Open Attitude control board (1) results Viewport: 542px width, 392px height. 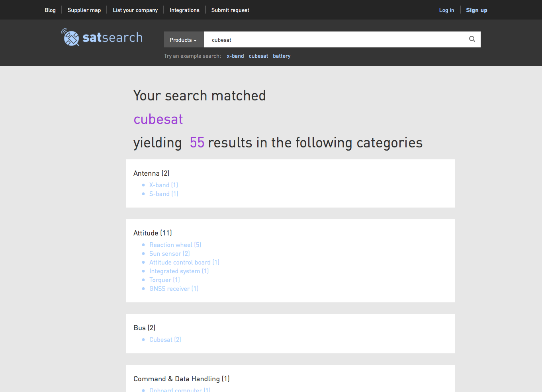(184, 262)
